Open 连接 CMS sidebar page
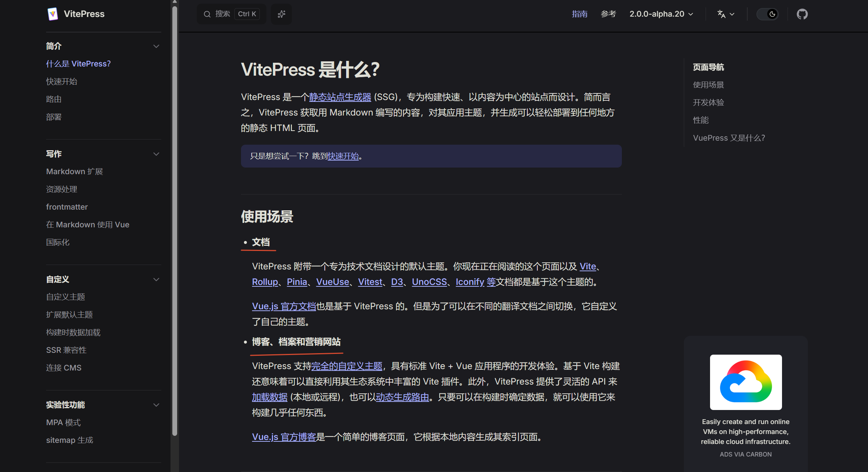868x472 pixels. tap(64, 368)
